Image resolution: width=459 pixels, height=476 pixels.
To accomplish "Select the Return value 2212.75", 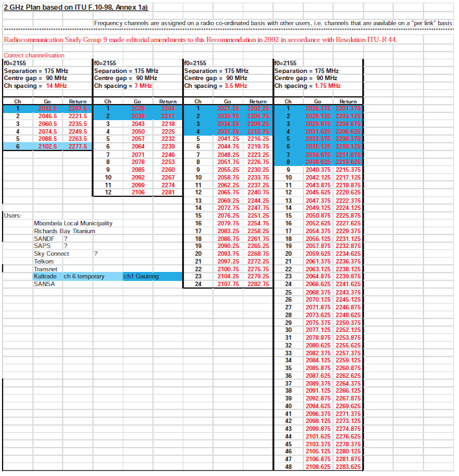I will point(258,132).
